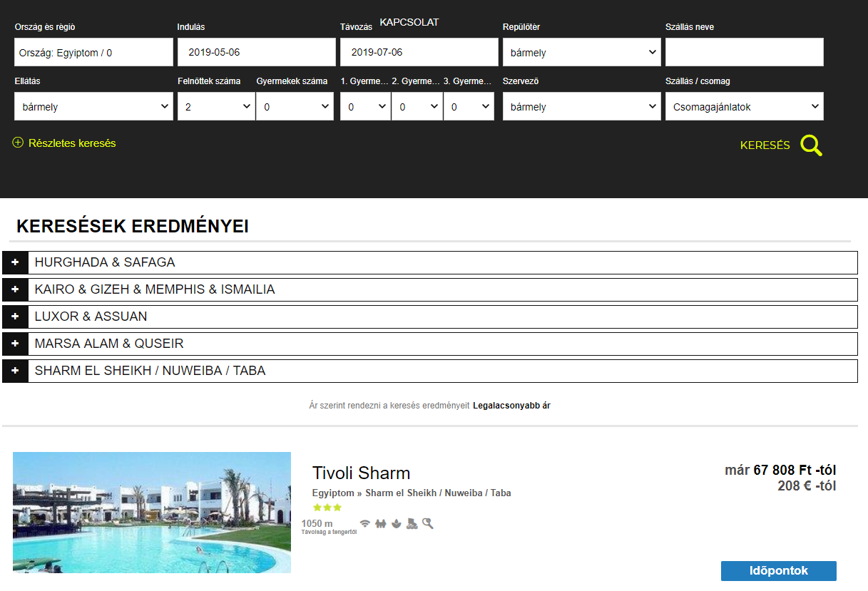
Task: Click the three-star rating of Tivoli Sharm
Action: pos(327,508)
